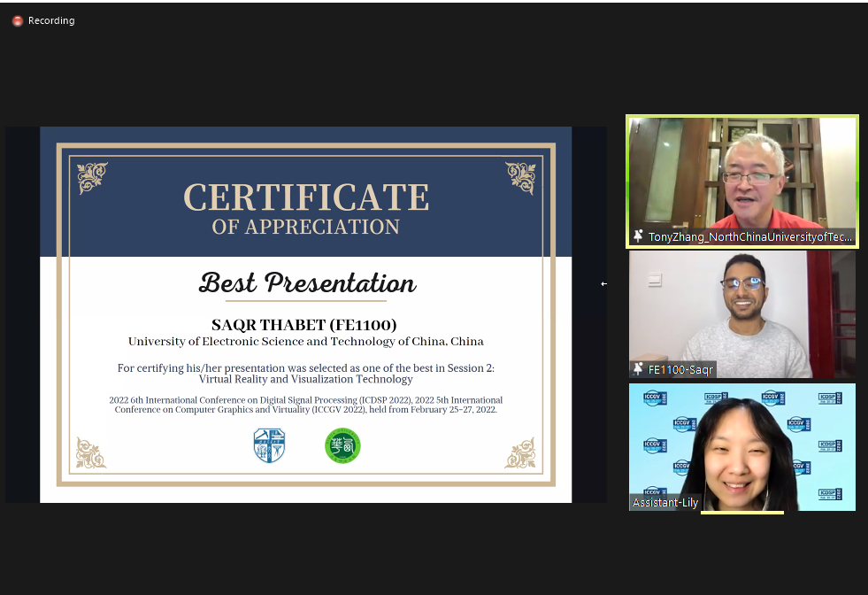Click Virtual Reality and Visualization Technology text
Screen dimensions: 868x595
click(305, 380)
